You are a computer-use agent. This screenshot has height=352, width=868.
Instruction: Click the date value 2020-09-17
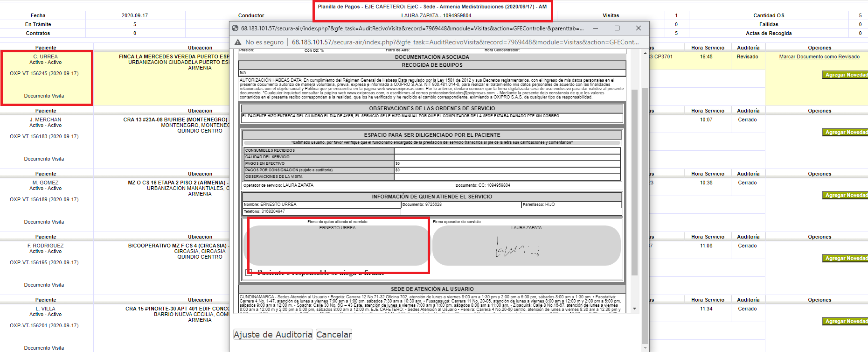click(135, 15)
